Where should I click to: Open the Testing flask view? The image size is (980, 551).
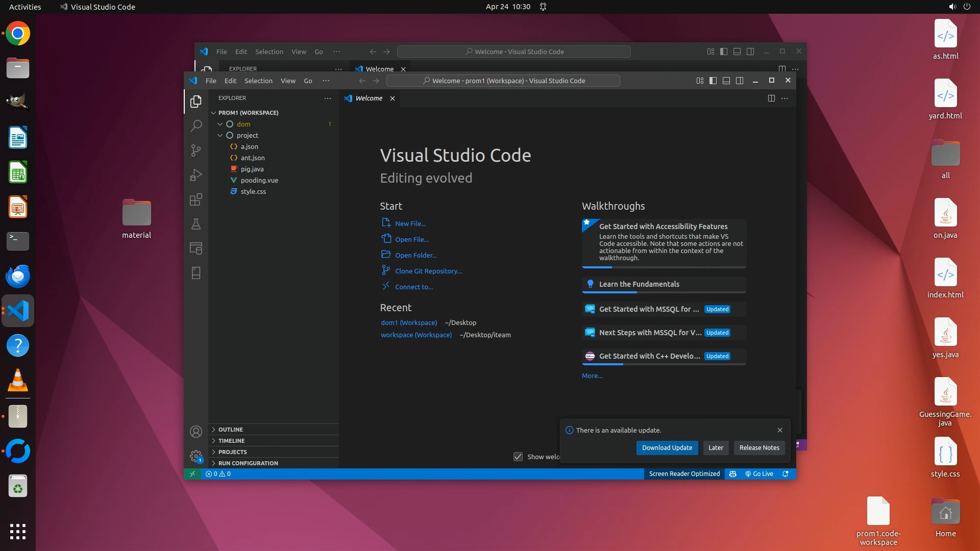[x=196, y=224]
